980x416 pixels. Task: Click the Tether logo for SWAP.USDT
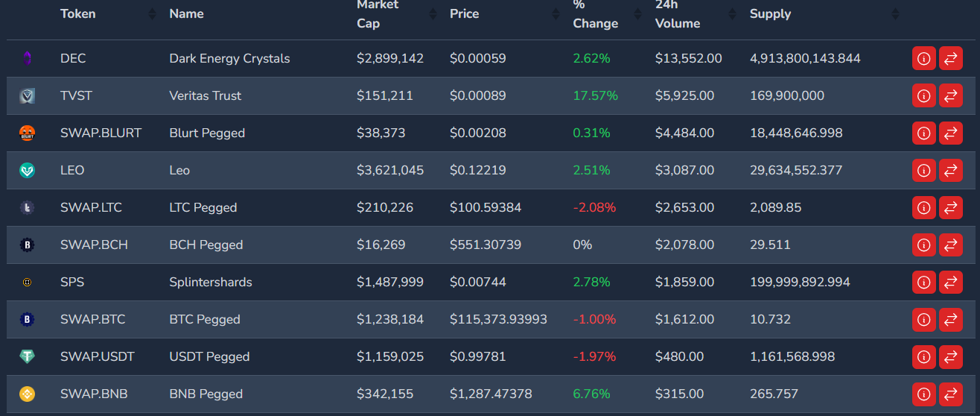tap(27, 356)
